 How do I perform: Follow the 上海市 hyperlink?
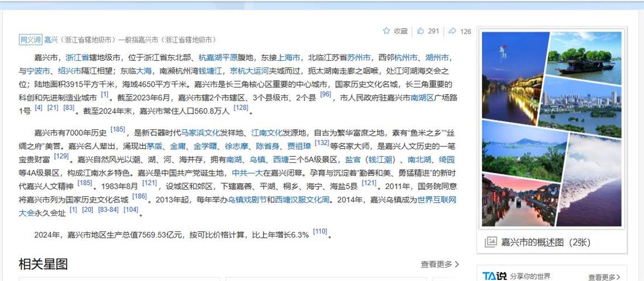[289, 57]
